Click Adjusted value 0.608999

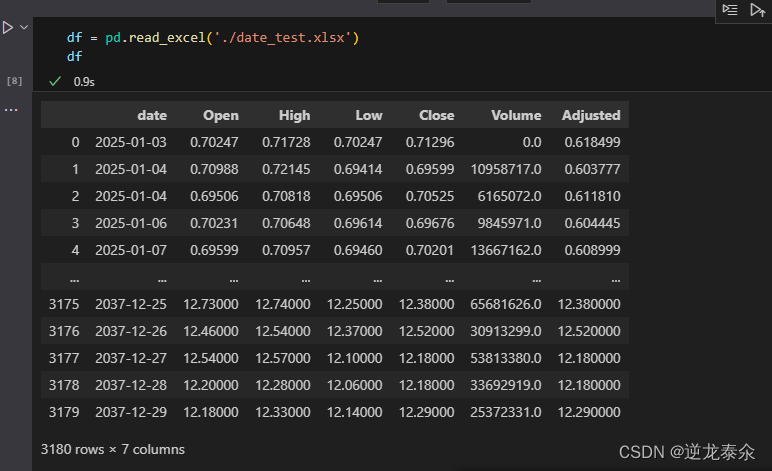point(592,250)
